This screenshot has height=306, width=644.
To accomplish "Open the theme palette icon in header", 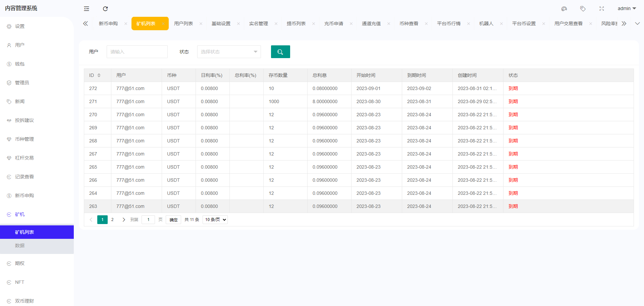I will (x=564, y=9).
